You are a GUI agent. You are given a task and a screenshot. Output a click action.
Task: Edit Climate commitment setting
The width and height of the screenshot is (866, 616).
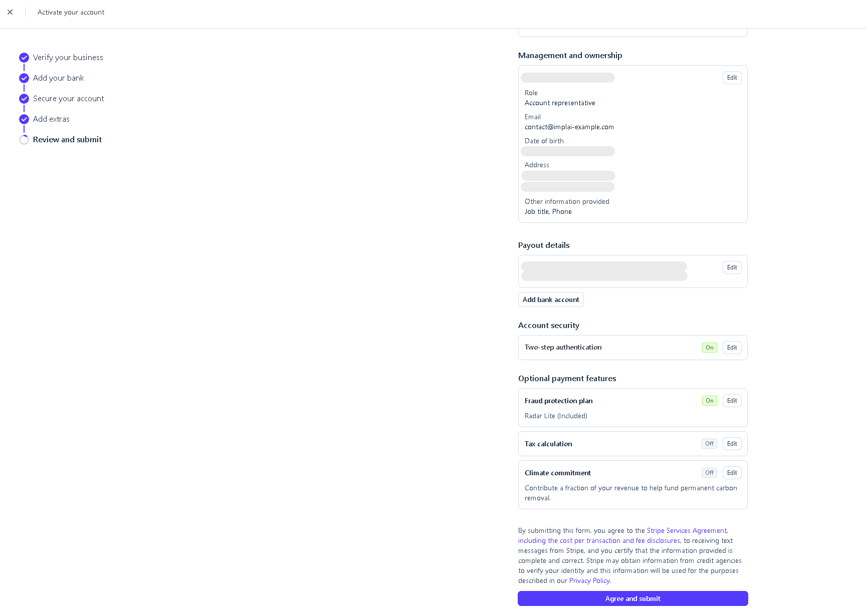click(732, 473)
